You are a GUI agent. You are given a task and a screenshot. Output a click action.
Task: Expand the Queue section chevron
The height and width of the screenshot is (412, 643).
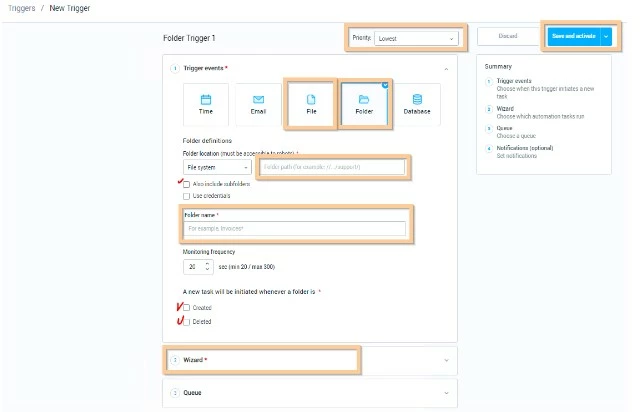point(447,393)
